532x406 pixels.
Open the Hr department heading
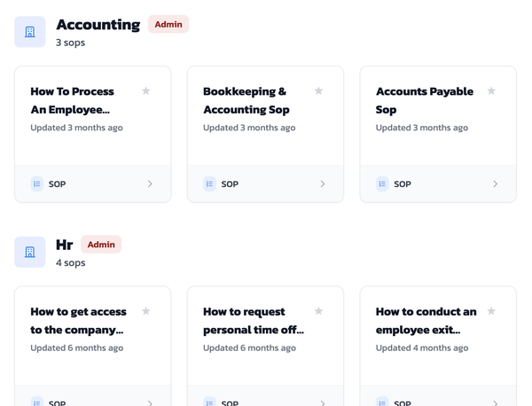(x=65, y=245)
